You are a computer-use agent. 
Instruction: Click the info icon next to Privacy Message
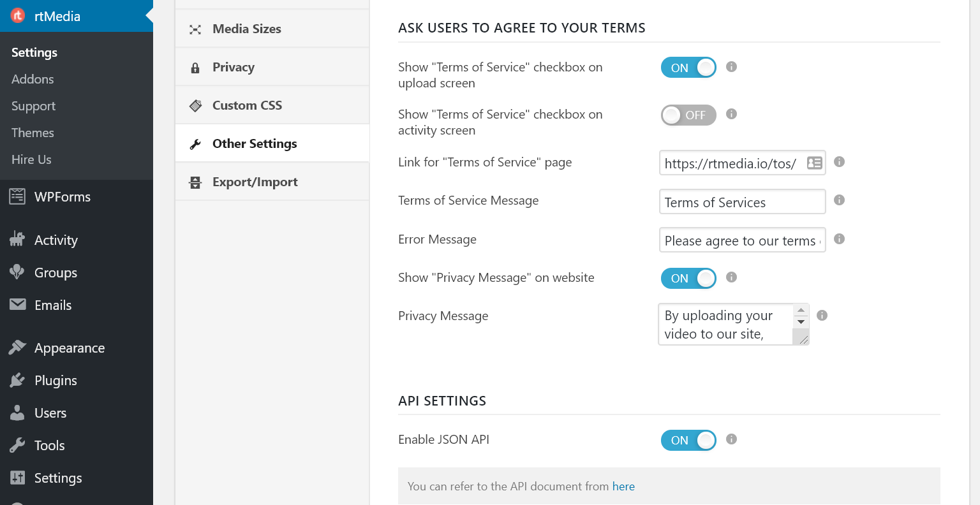(822, 315)
